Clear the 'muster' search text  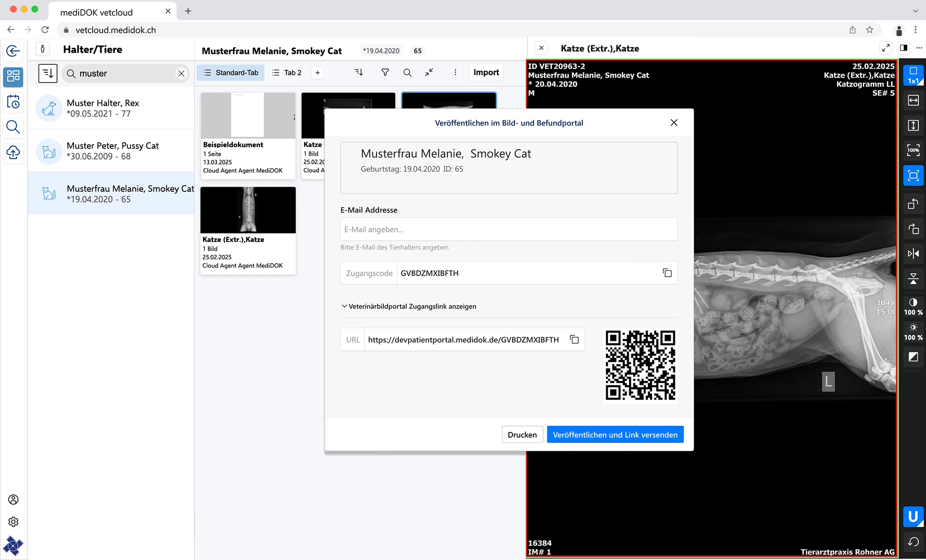(181, 74)
